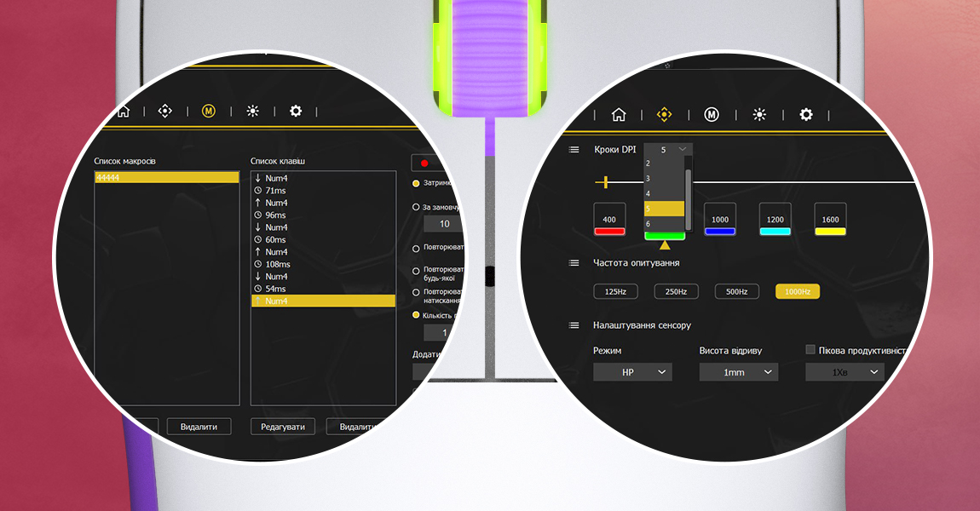Click the hamburger icon beside Налаштування сенсору

[x=574, y=325]
